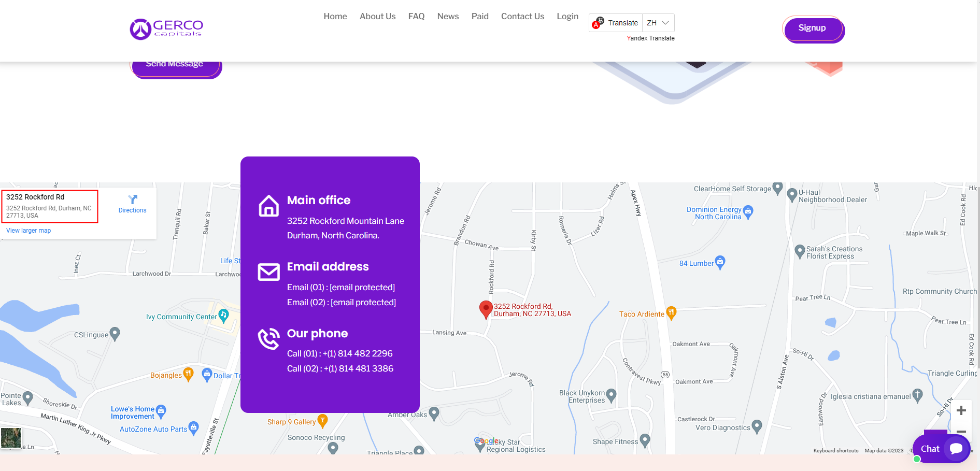Click the Yandex Translate icon
Image resolution: width=980 pixels, height=471 pixels.
(598, 23)
